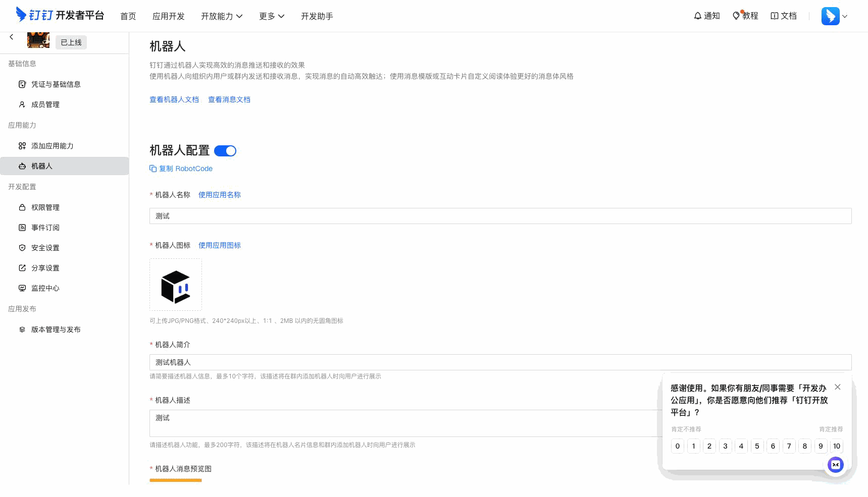Open the account dropdown arrow
Screen dimensions: 868x497
click(845, 16)
